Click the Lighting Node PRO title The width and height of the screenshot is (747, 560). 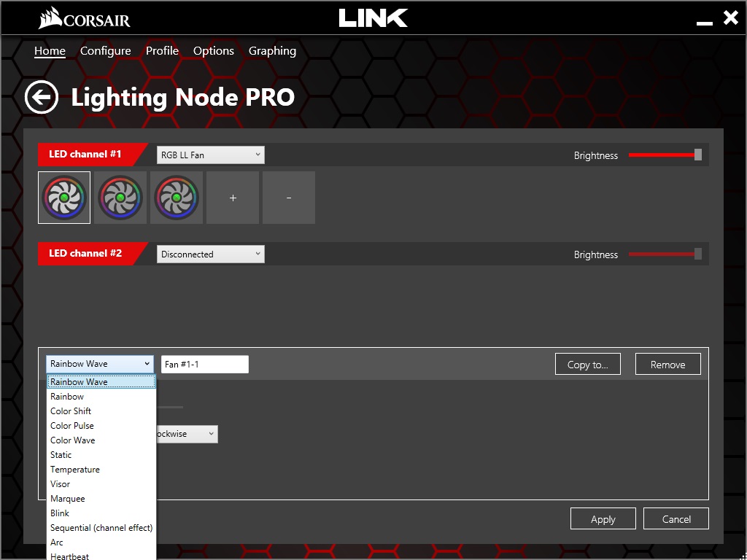183,98
